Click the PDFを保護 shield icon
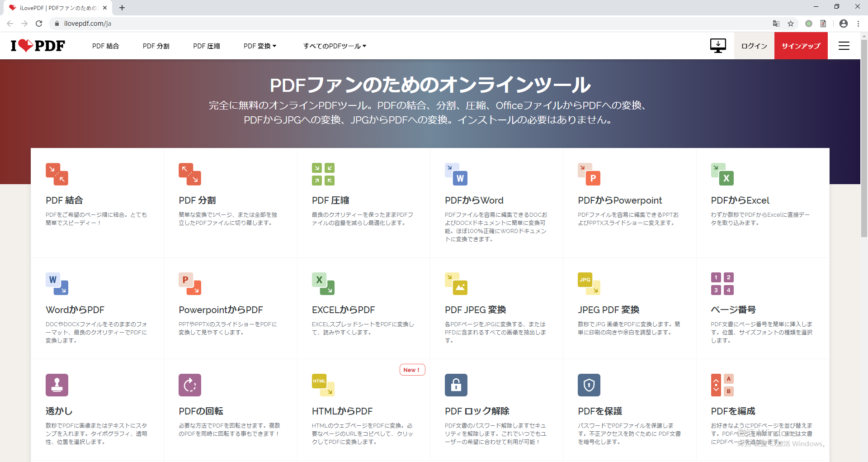868x462 pixels. pos(589,385)
